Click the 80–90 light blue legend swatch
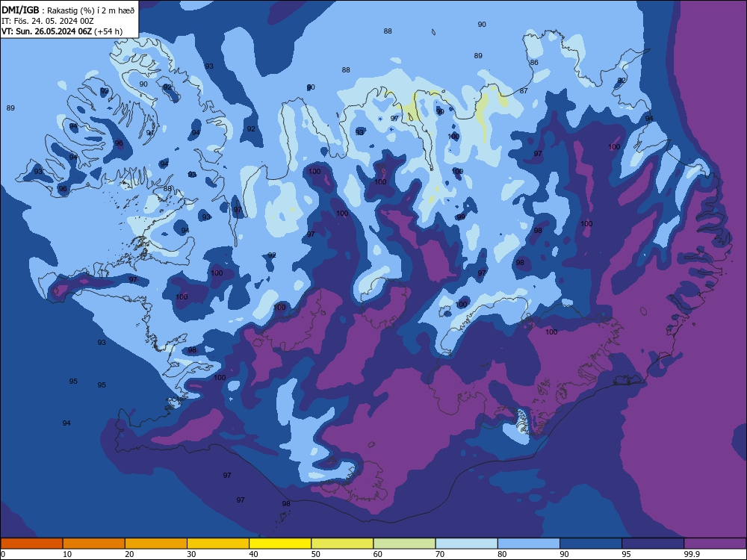 click(529, 544)
